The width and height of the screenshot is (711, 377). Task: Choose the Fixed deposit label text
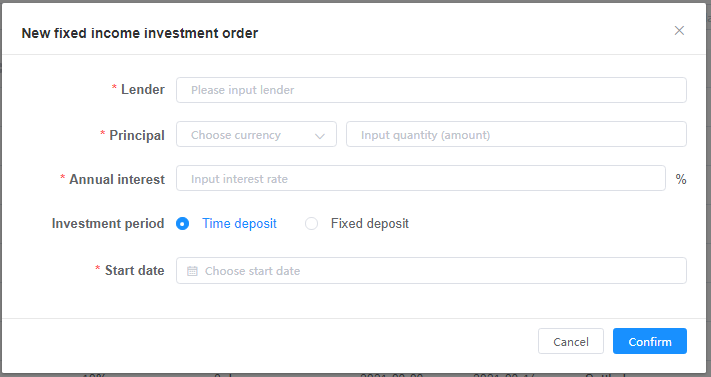370,224
